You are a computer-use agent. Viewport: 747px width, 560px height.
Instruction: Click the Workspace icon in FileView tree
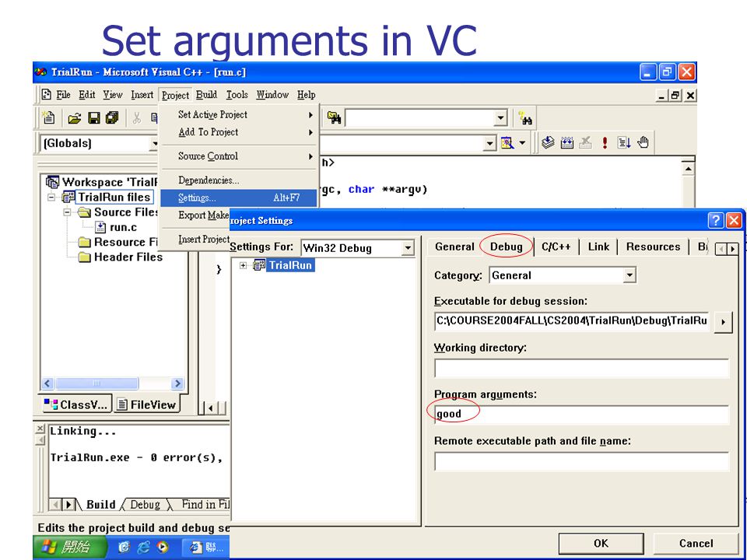pyautogui.click(x=52, y=182)
